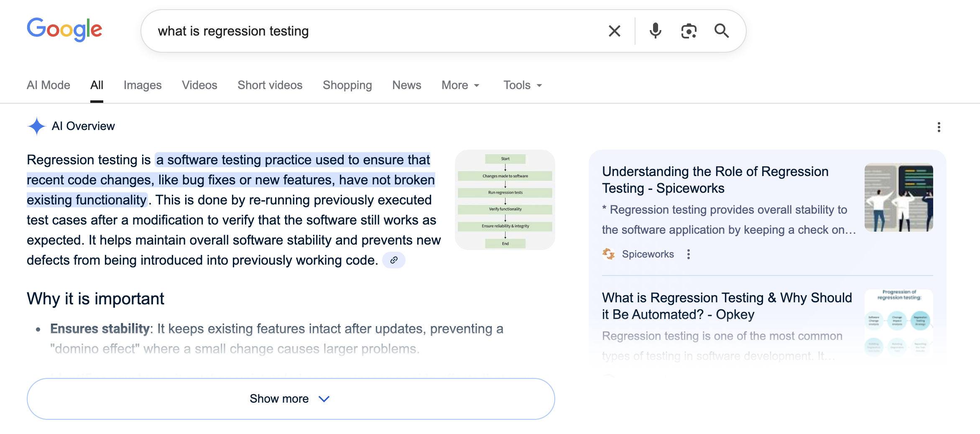Clear the search query with X icon
Image resolution: width=980 pixels, height=434 pixels.
pos(614,31)
